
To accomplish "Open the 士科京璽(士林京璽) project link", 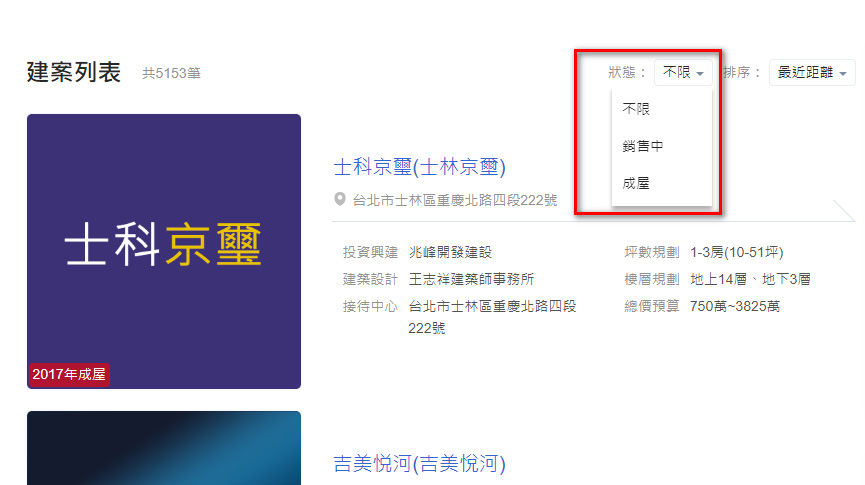I will click(x=419, y=167).
